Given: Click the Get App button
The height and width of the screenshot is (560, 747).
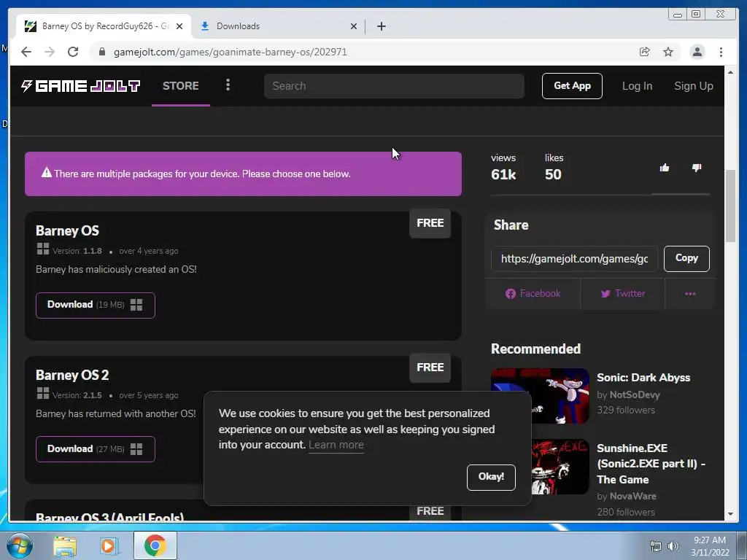Looking at the screenshot, I should pos(572,86).
